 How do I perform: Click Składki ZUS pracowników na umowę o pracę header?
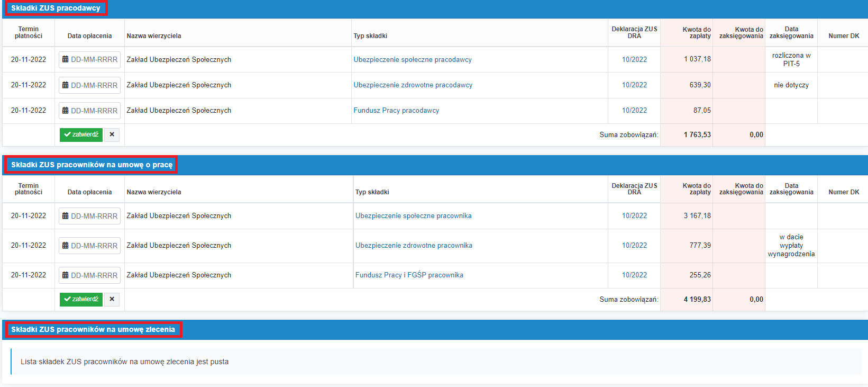(x=92, y=165)
